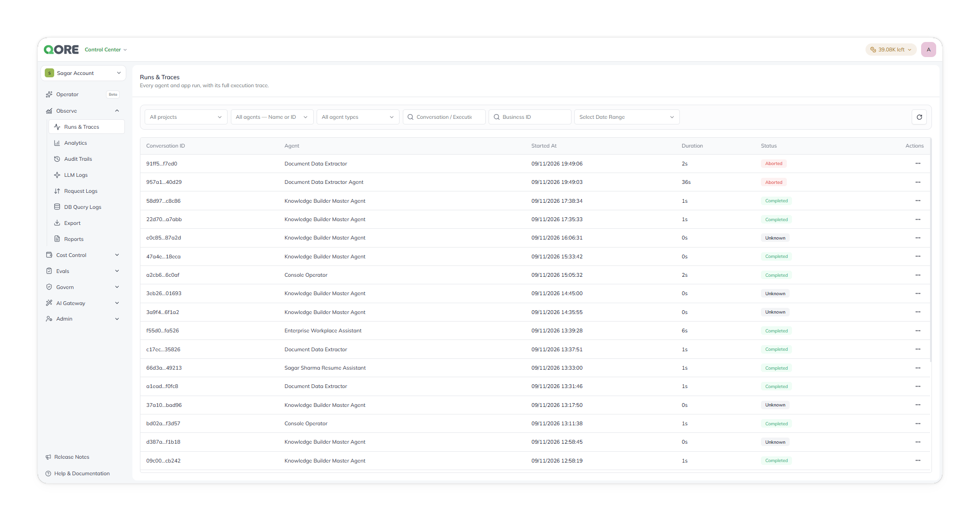Go to LLM Logs

click(87, 175)
